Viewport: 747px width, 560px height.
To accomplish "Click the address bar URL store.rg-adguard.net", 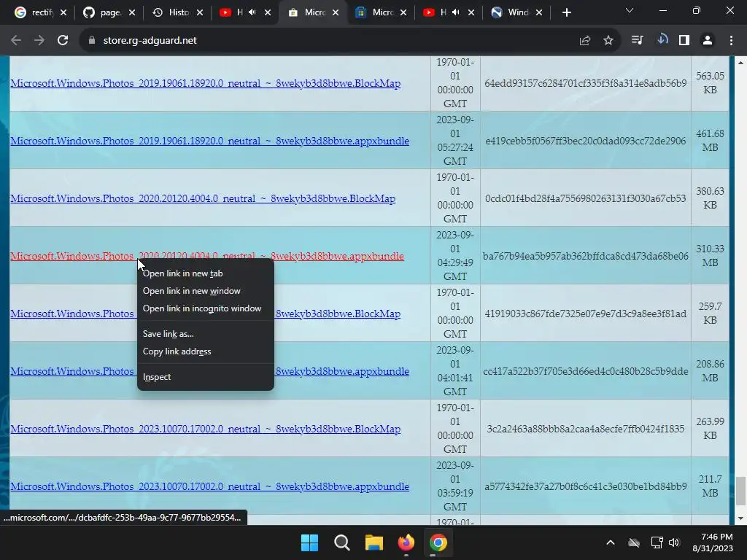I will tap(150, 41).
